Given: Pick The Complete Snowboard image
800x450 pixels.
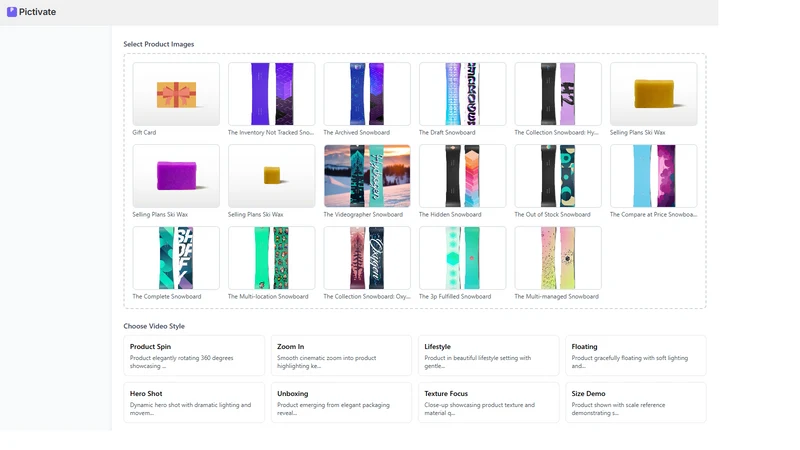Looking at the screenshot, I should coord(176,258).
